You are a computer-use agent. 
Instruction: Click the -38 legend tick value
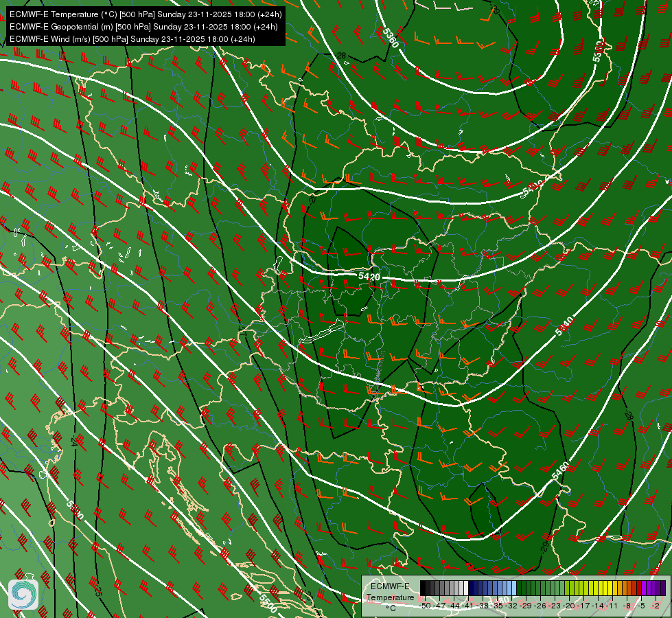(x=482, y=606)
